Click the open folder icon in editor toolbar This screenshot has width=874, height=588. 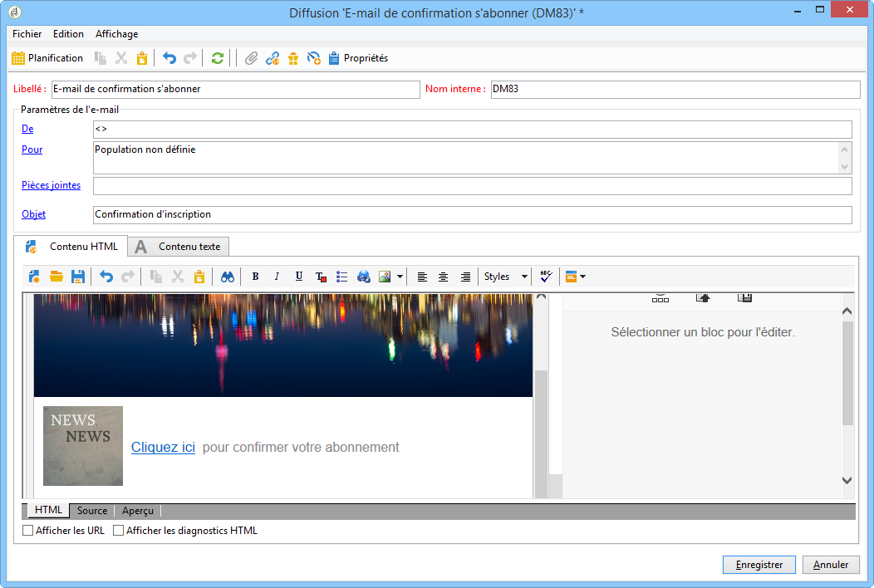pyautogui.click(x=56, y=277)
